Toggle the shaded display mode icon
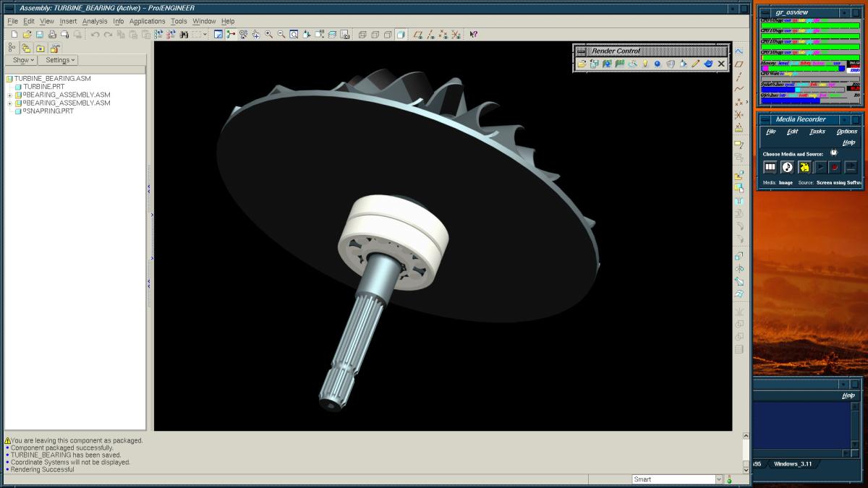Image resolution: width=868 pixels, height=488 pixels. pyautogui.click(x=400, y=34)
